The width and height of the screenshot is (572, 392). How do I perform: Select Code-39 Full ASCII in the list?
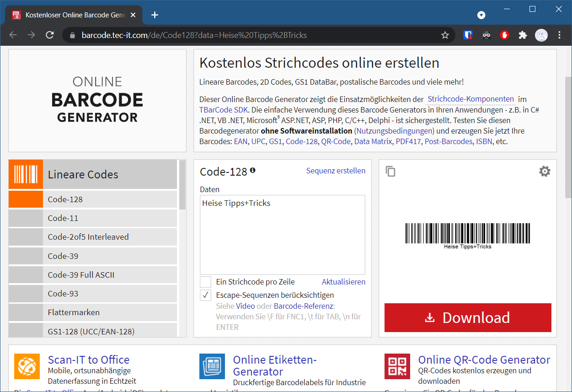pos(93,275)
